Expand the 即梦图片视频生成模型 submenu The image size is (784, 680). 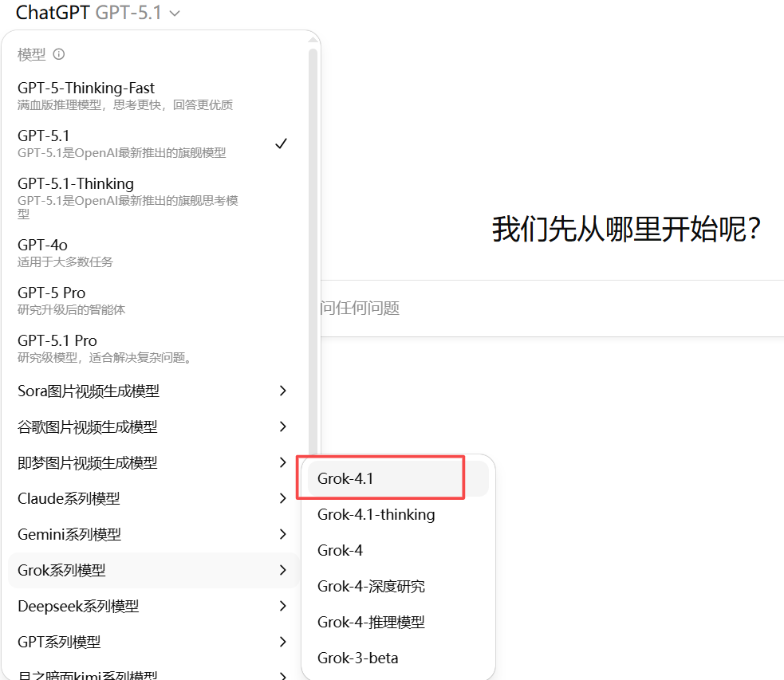154,462
